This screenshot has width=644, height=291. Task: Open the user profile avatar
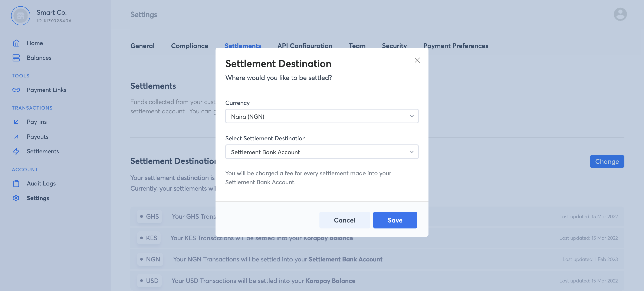(x=620, y=14)
